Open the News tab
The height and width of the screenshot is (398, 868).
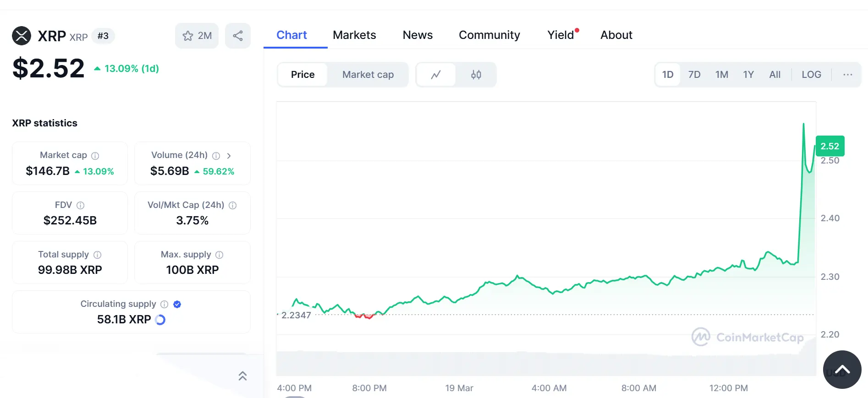tap(418, 35)
